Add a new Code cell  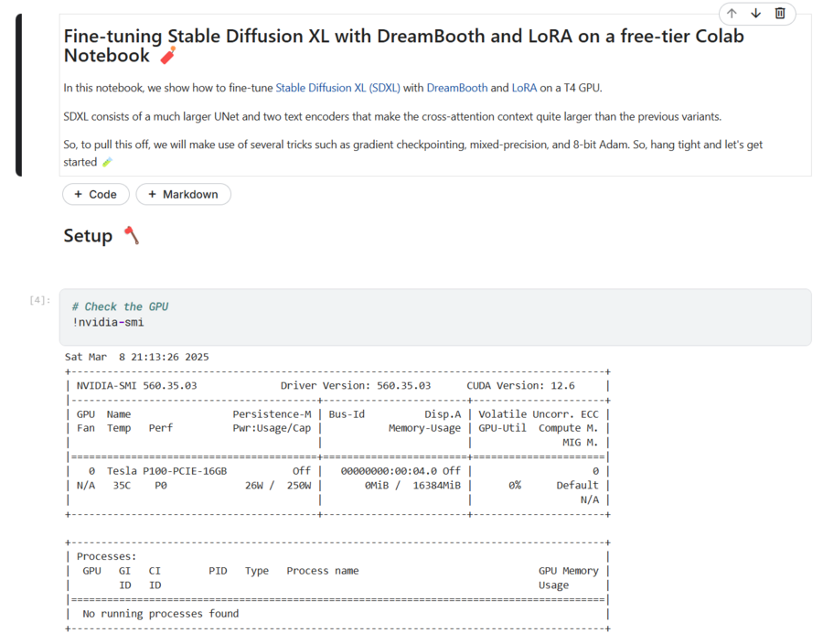point(95,194)
